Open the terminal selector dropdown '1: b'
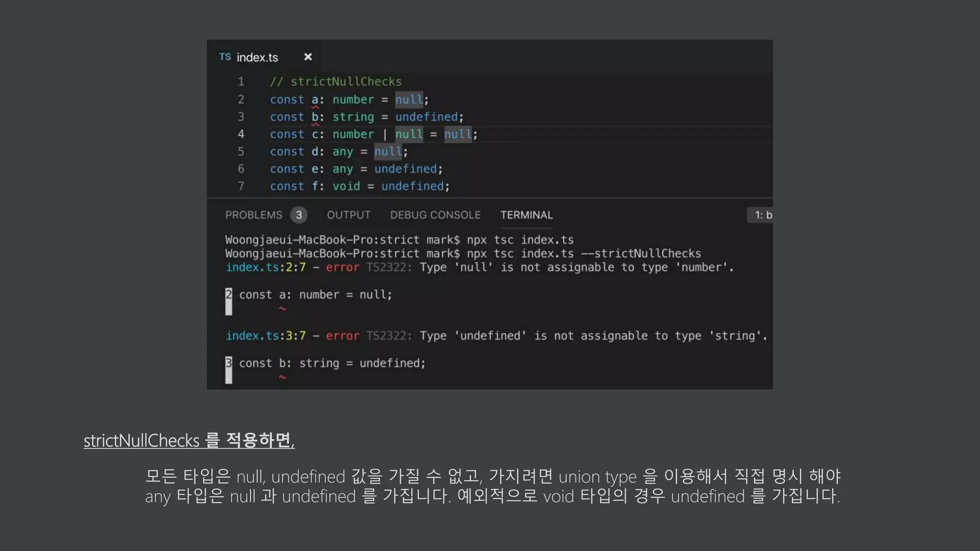The width and height of the screenshot is (980, 551). click(x=760, y=215)
